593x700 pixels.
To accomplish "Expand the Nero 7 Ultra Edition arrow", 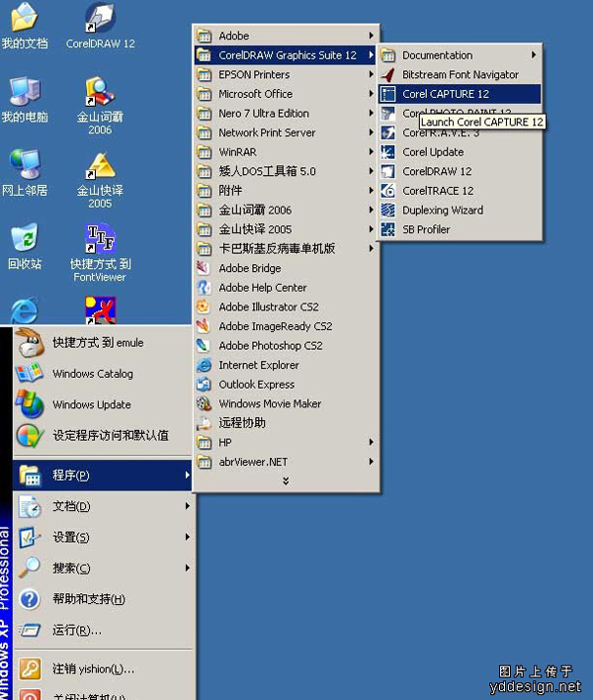I will (371, 113).
